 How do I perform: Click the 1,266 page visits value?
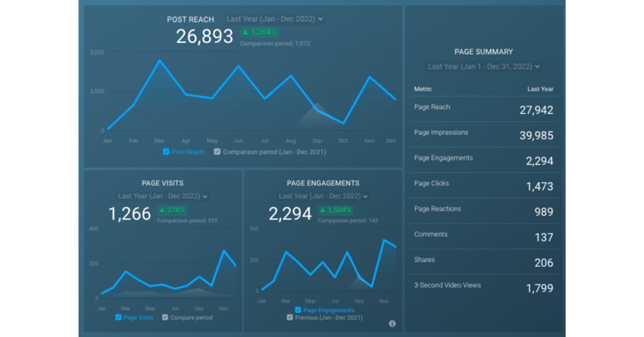(x=130, y=213)
